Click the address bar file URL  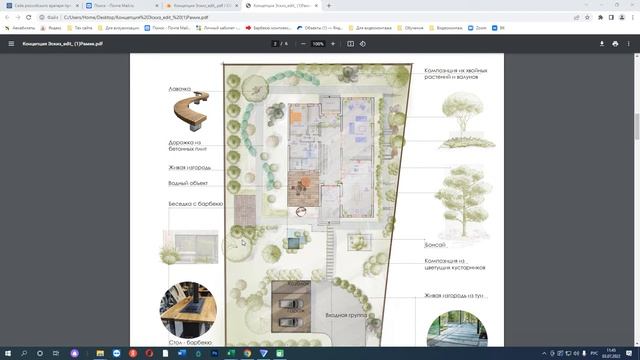point(136,18)
